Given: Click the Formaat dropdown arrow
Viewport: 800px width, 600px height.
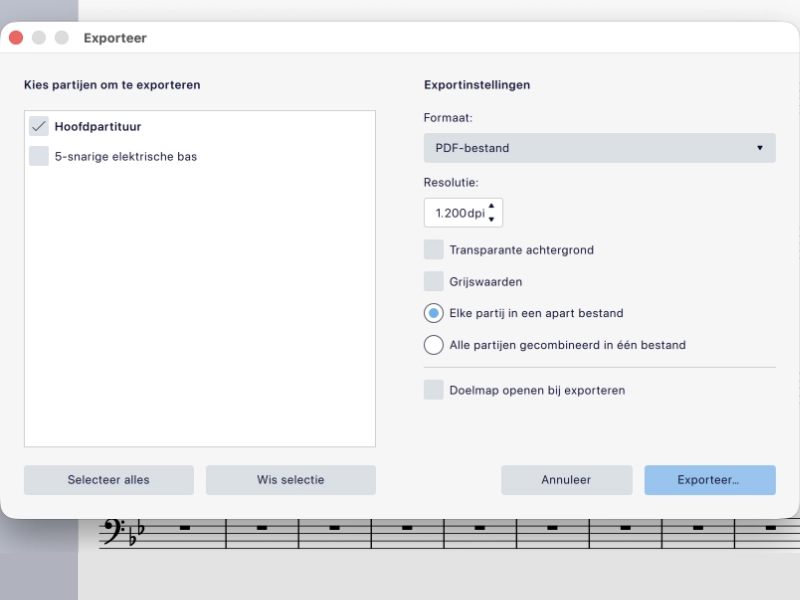Looking at the screenshot, I should 760,148.
